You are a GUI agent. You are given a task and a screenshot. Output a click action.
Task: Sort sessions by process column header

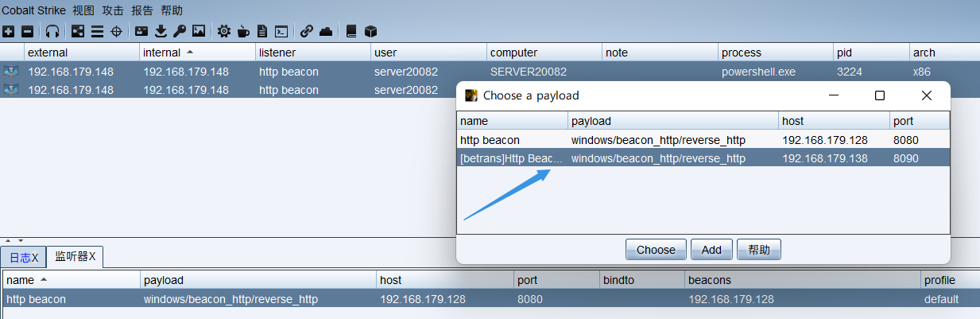pyautogui.click(x=776, y=53)
